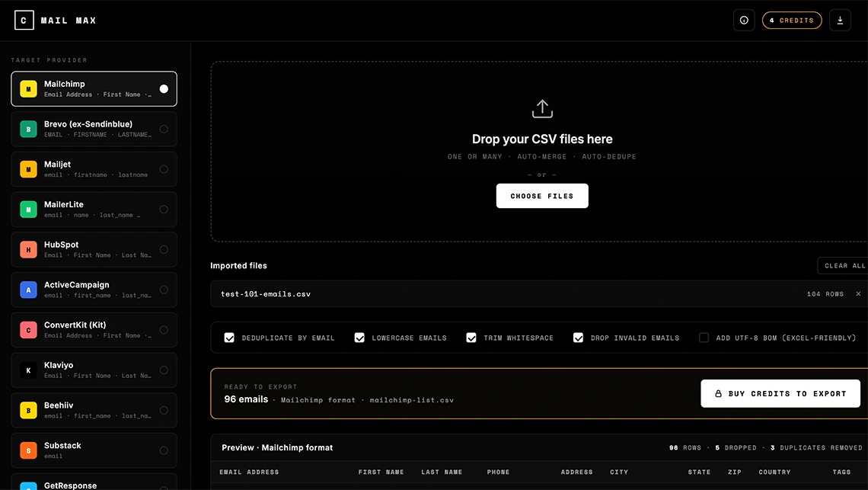Click the green MailerLite provider icon
The height and width of the screenshot is (490, 868).
tap(28, 210)
